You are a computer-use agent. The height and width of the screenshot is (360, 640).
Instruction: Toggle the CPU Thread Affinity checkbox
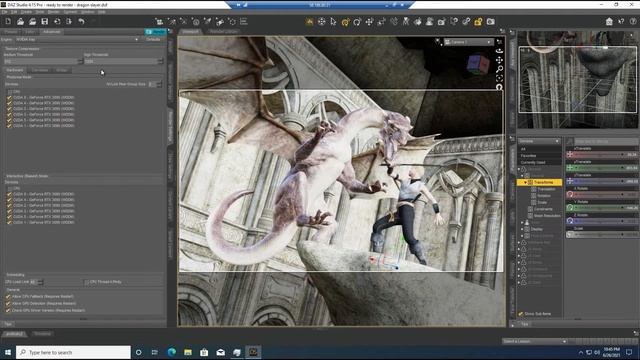[87, 282]
